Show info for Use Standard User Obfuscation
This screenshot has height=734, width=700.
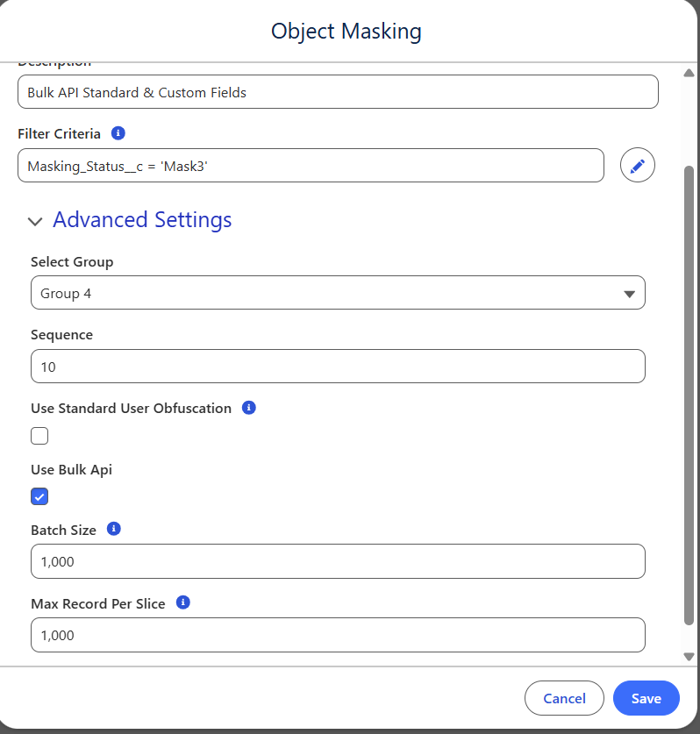248,408
